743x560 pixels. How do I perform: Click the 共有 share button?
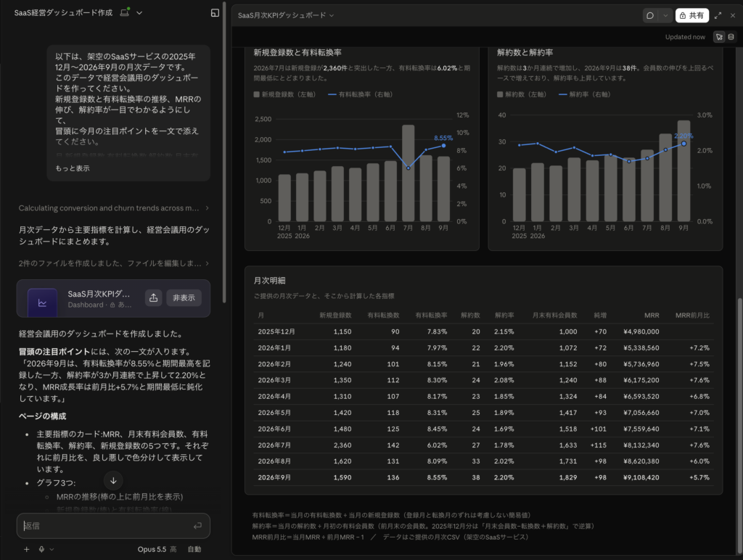point(691,16)
